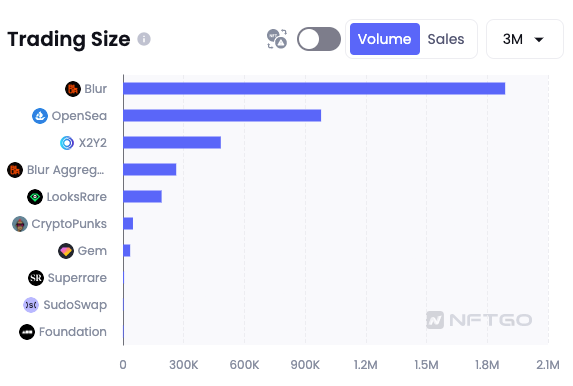The height and width of the screenshot is (386, 573).
Task: Toggle the currency switch on
Action: tap(319, 39)
